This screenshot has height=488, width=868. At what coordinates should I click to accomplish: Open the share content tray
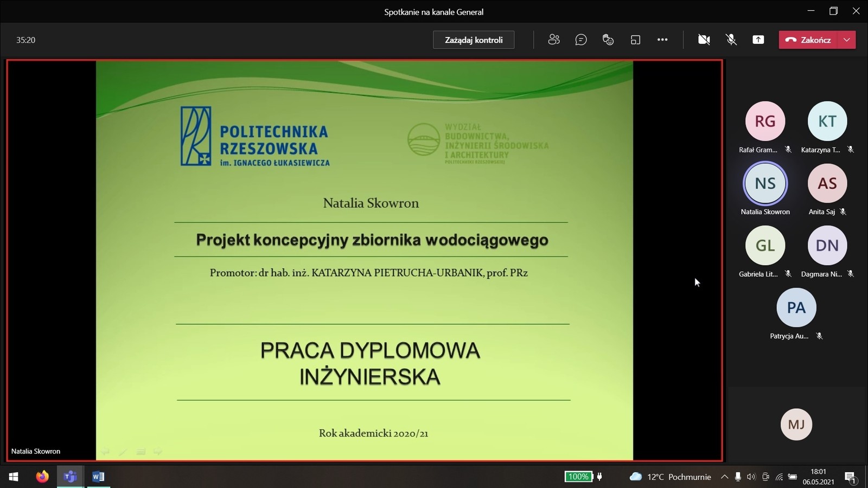758,40
